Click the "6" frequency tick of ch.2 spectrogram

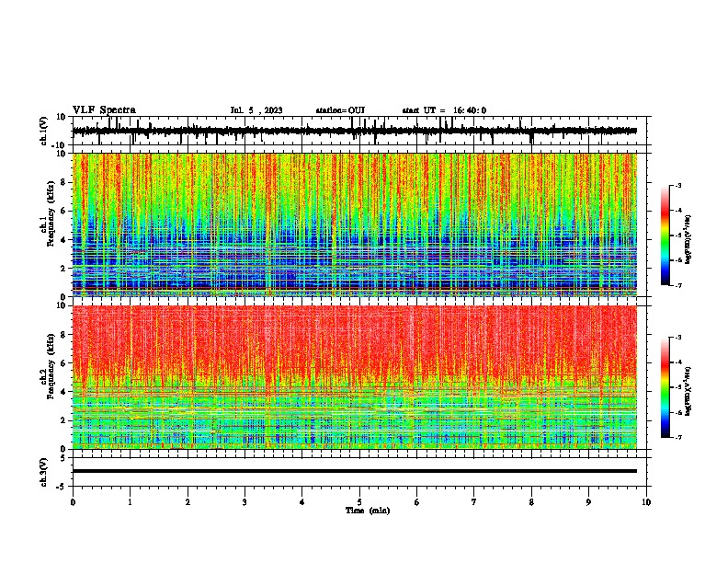coord(63,362)
